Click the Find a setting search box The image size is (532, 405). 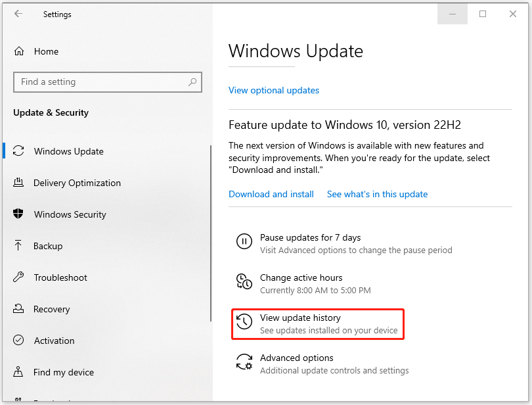click(x=108, y=82)
